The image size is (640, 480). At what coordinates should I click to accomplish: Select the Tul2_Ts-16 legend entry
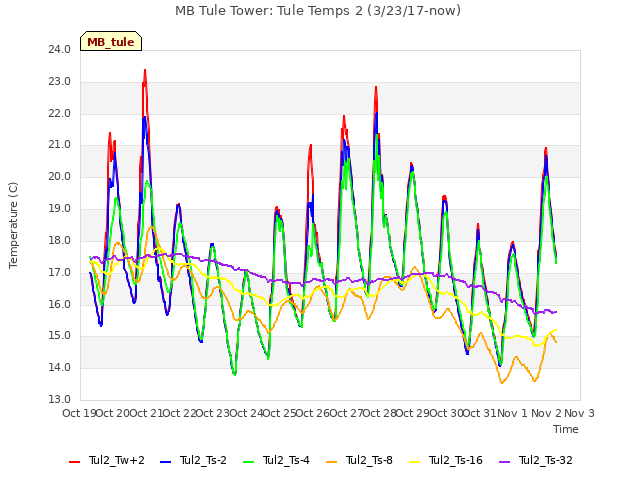446,460
